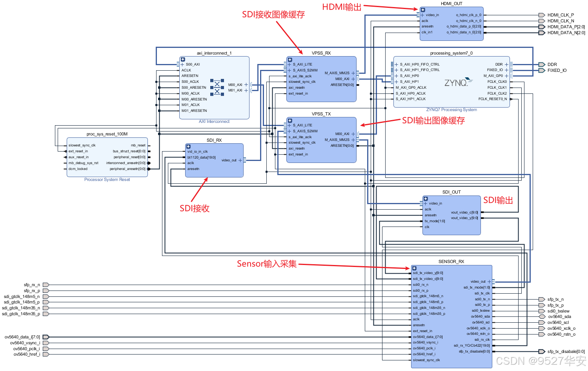Expand the M00_AXI port on axi_interconnect_1
The image size is (588, 371).
(246, 85)
